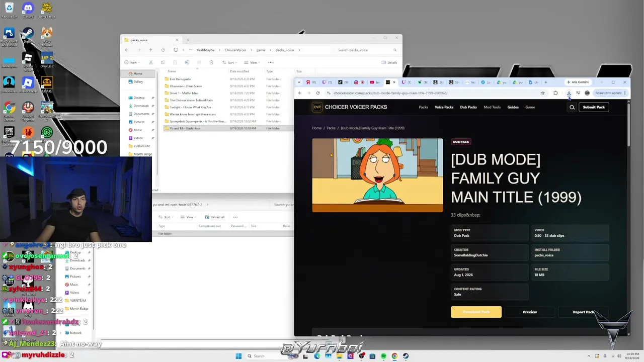Click the Delete trash icon in File Explorer
Viewport: 644px width, 362px height.
click(211, 62)
